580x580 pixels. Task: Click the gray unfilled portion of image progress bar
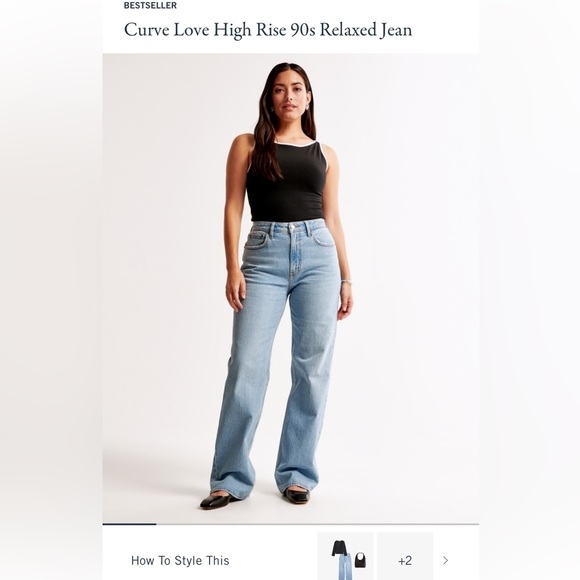317,524
